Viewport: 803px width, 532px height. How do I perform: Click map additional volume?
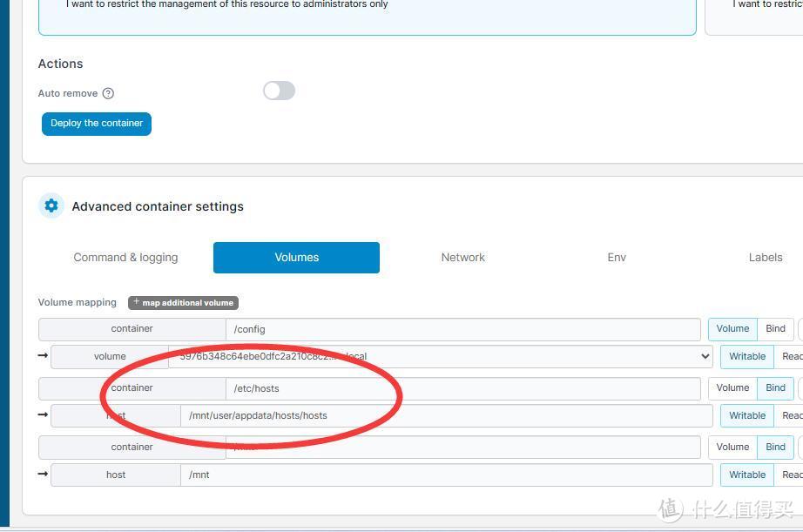tap(183, 302)
